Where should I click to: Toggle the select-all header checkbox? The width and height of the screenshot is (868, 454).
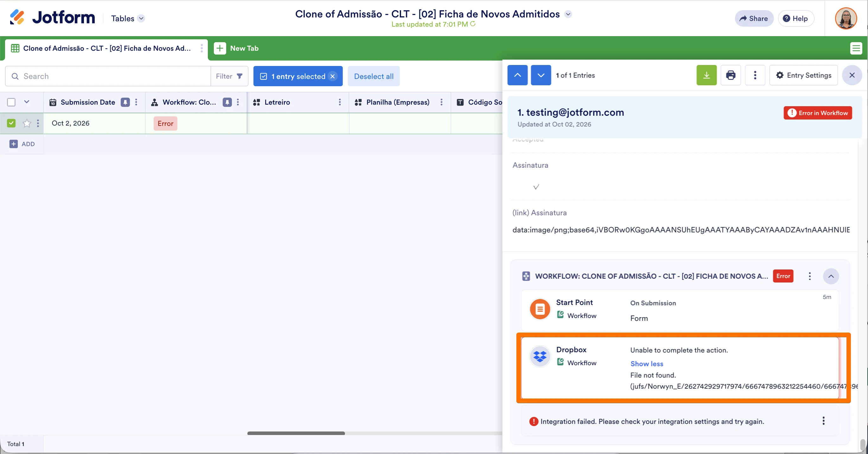(x=11, y=102)
